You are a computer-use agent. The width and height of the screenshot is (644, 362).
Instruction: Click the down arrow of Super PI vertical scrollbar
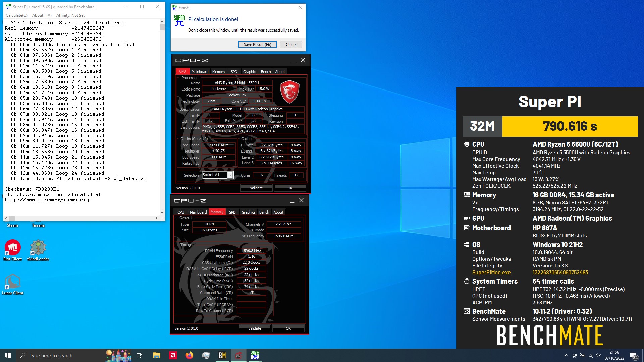pos(162,212)
